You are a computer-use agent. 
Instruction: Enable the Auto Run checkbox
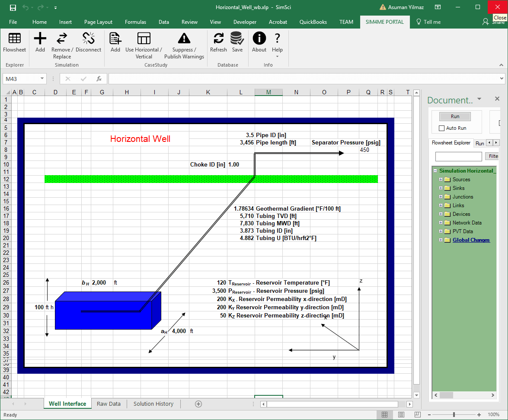441,128
